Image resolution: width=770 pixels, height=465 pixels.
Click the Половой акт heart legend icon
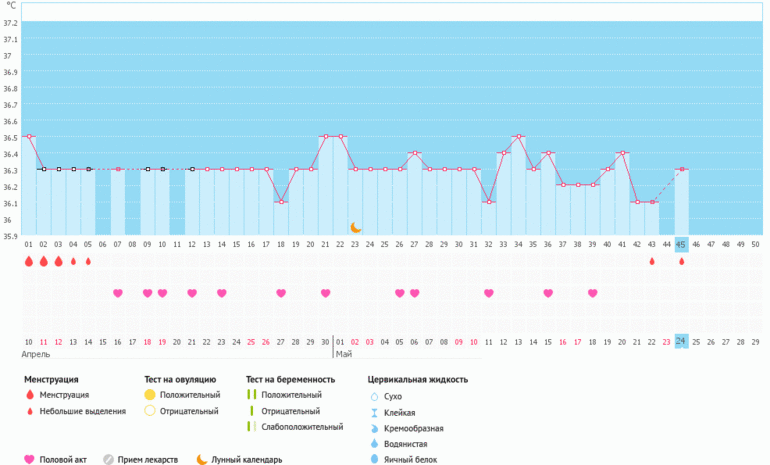29,460
